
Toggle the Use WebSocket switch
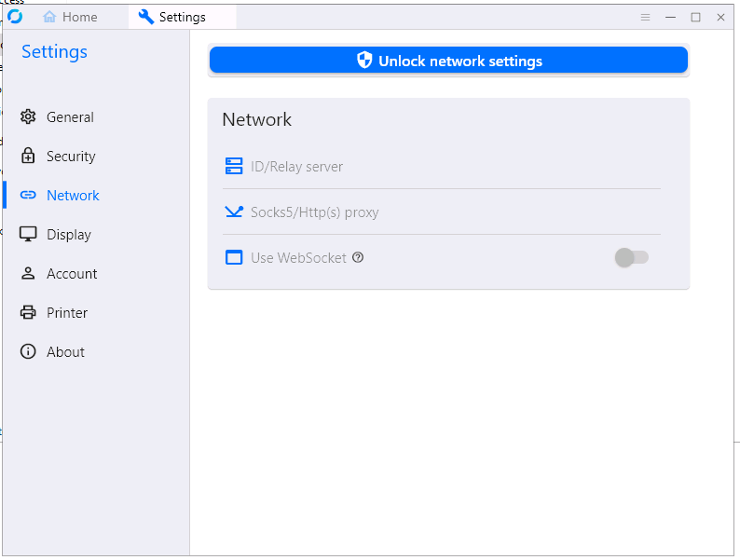tap(632, 258)
